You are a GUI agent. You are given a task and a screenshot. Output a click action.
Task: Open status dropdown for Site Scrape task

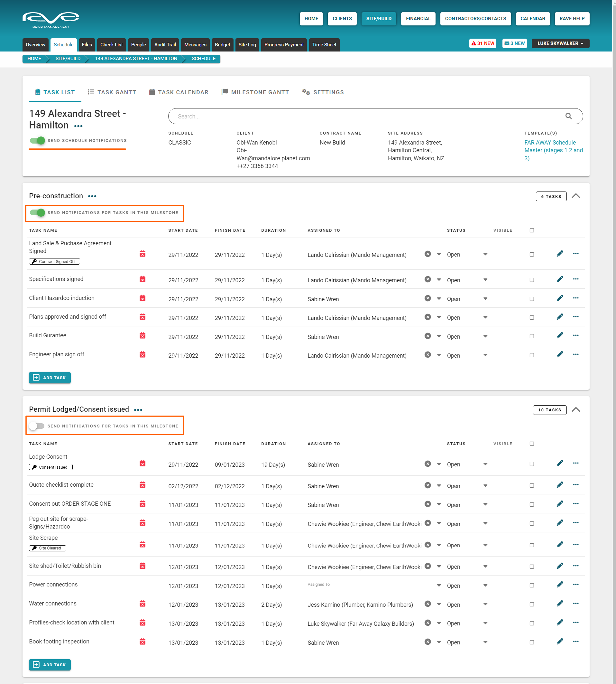[485, 545]
